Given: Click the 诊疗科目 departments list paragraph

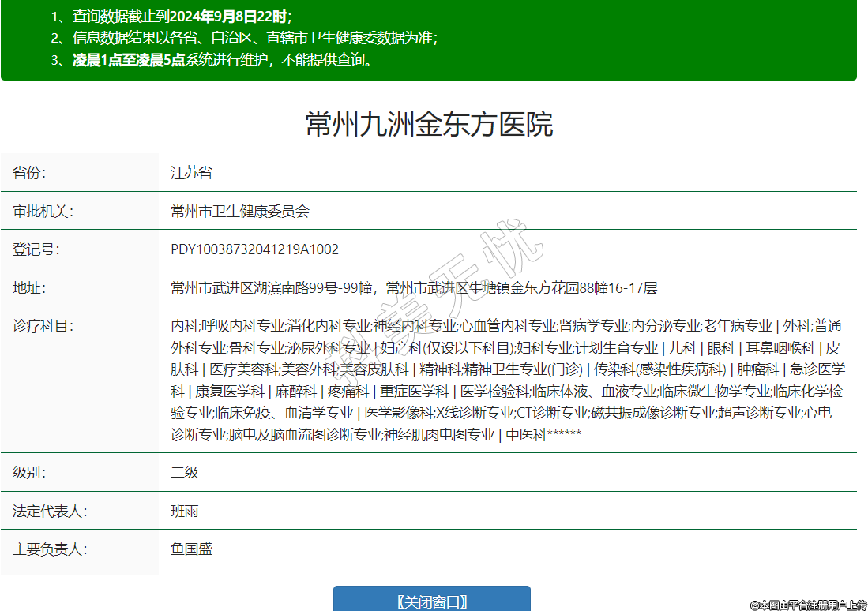Looking at the screenshot, I should click(508, 380).
